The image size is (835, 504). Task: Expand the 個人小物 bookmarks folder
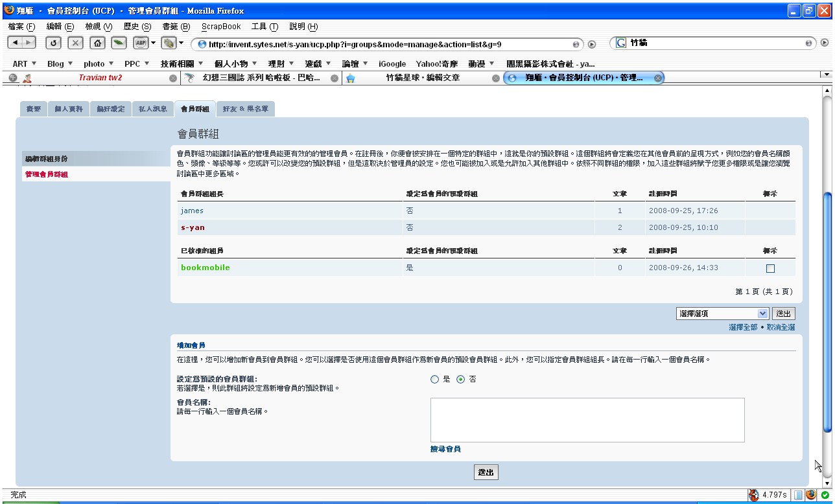click(x=236, y=63)
